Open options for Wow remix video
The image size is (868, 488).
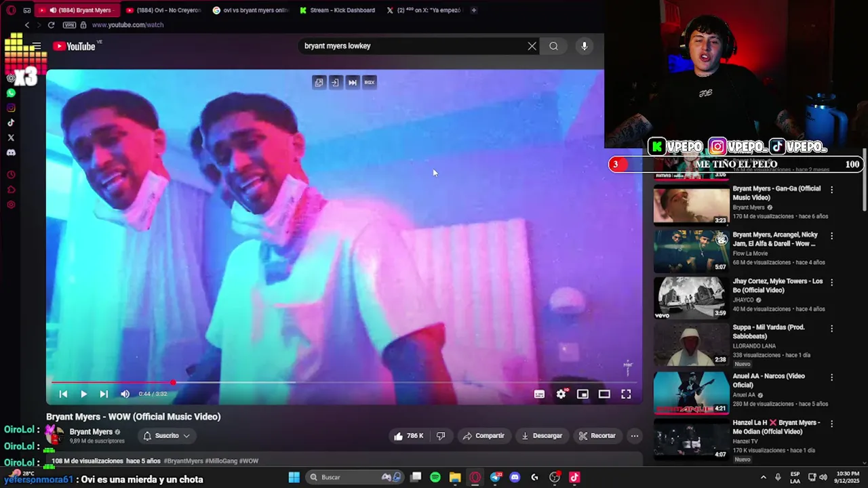(831, 236)
